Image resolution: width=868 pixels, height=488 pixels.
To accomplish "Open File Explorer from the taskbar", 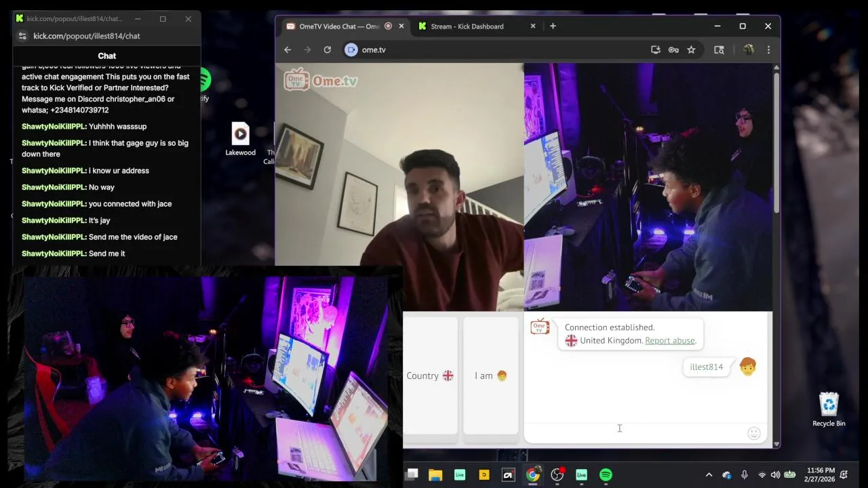I will [435, 475].
